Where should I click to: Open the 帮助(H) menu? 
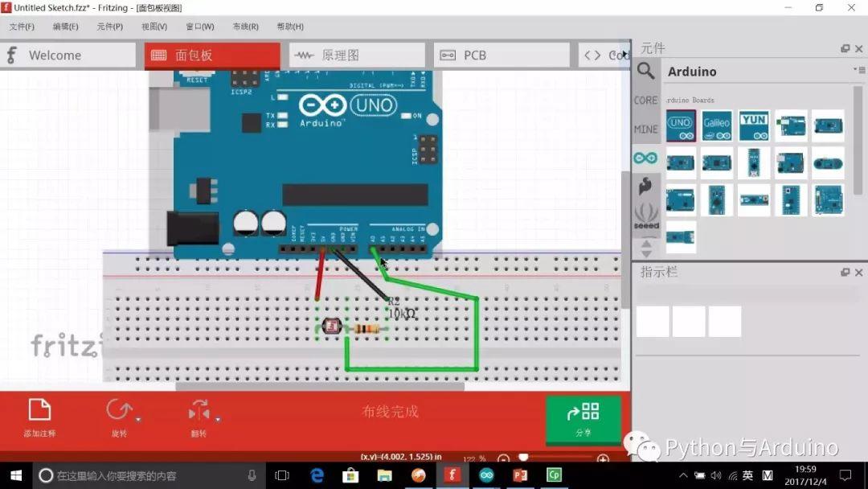coord(290,27)
